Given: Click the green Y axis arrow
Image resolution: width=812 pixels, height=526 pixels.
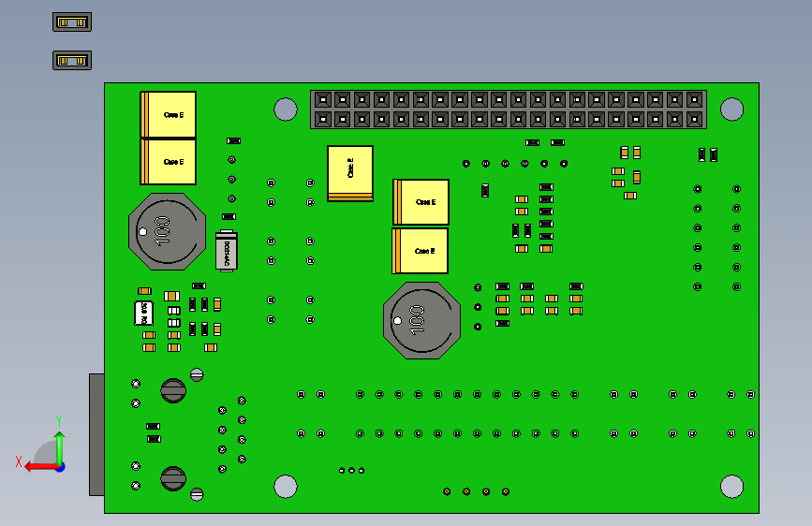Looking at the screenshot, I should [x=60, y=448].
